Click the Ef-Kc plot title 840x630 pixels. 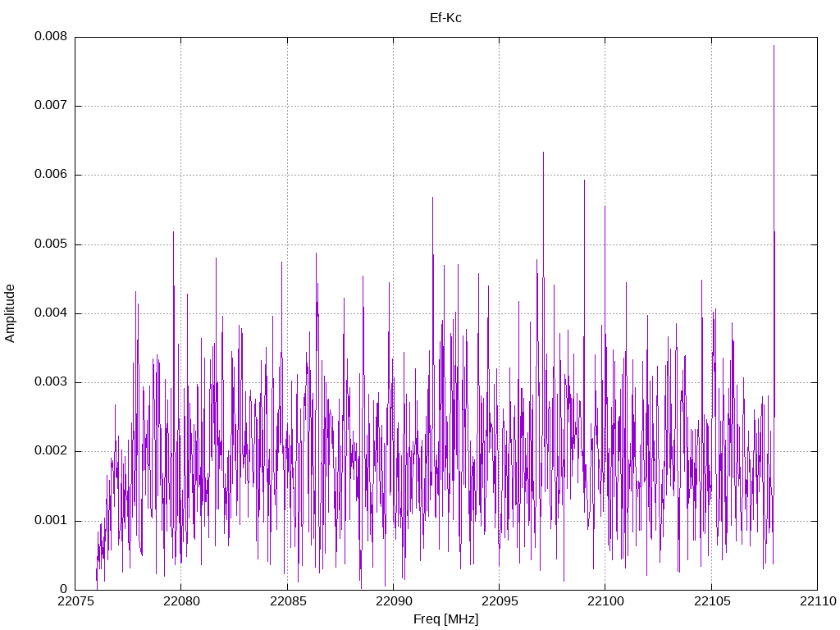(x=445, y=18)
